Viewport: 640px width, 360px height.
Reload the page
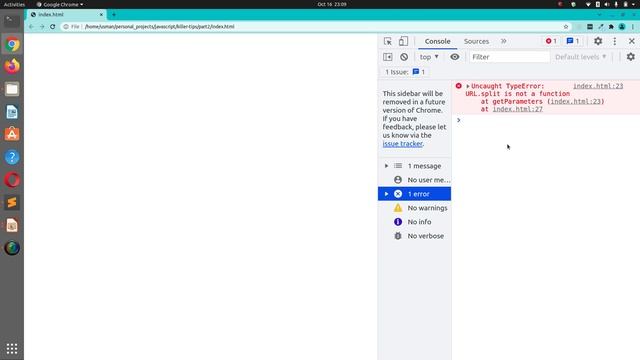(53, 27)
